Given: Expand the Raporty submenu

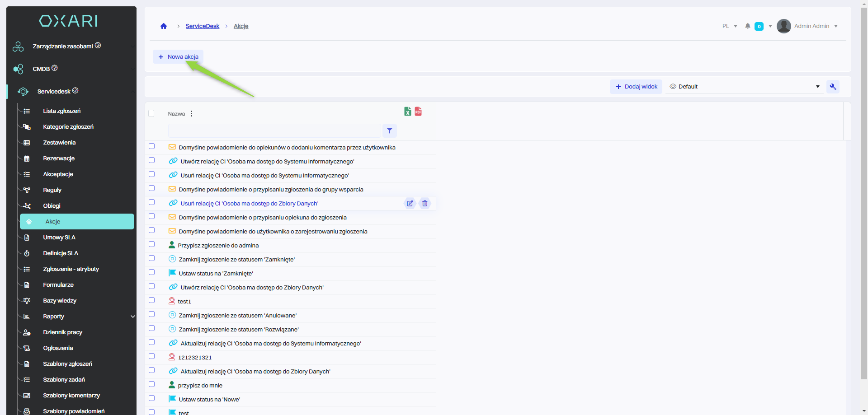Looking at the screenshot, I should (x=132, y=317).
